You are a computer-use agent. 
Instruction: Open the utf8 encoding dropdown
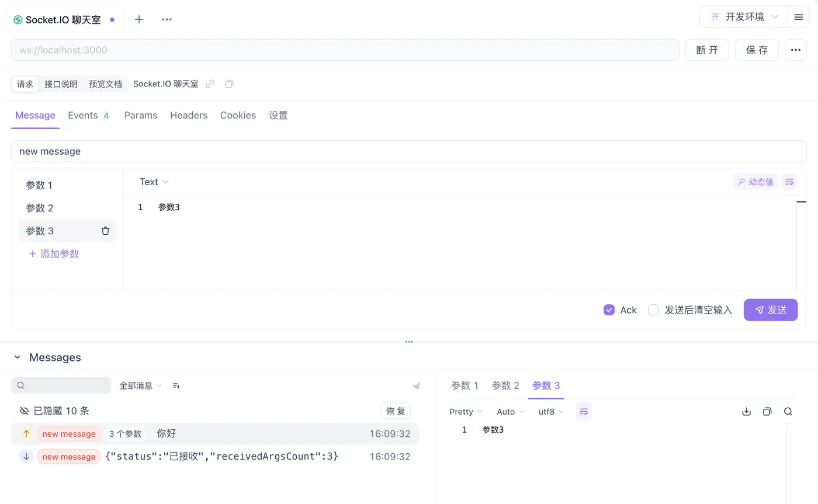551,412
